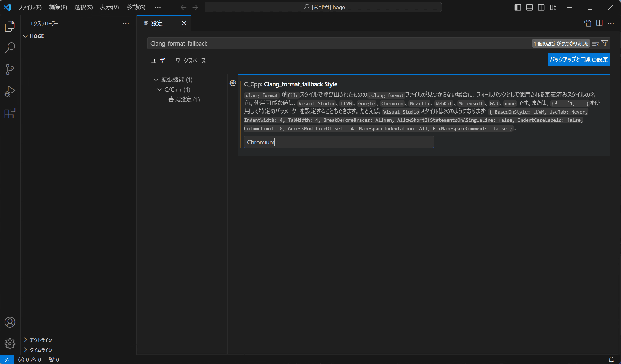Open the Explorer view in activity bar
The image size is (621, 364).
coord(10,26)
